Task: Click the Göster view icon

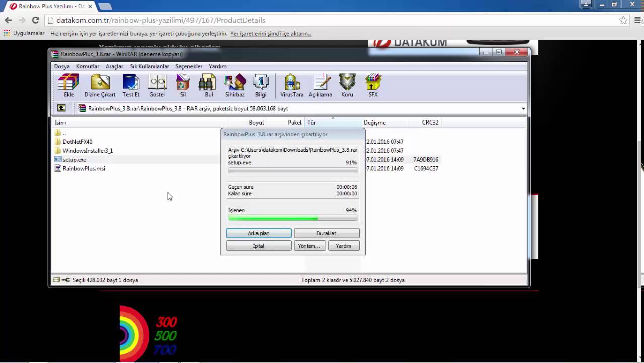Action: point(157,85)
